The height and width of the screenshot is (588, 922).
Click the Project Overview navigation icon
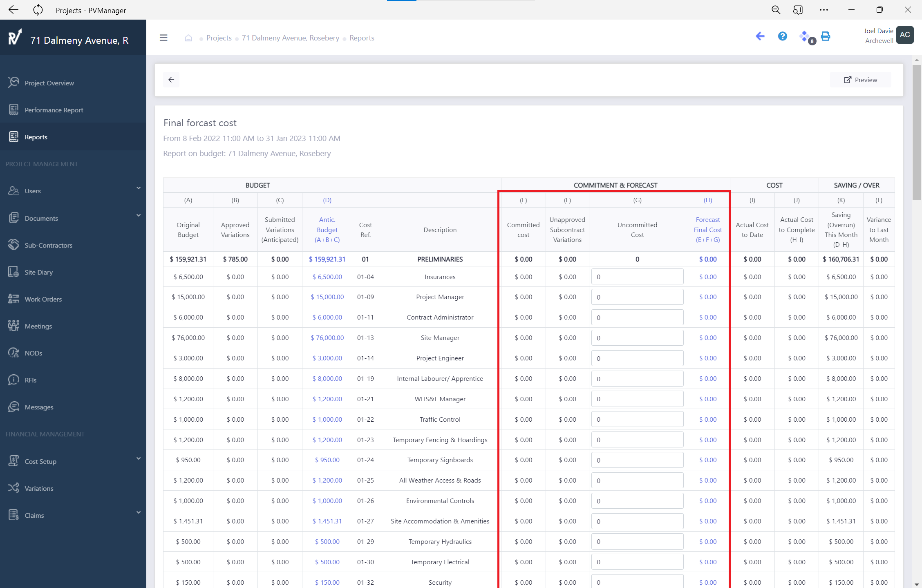coord(13,82)
